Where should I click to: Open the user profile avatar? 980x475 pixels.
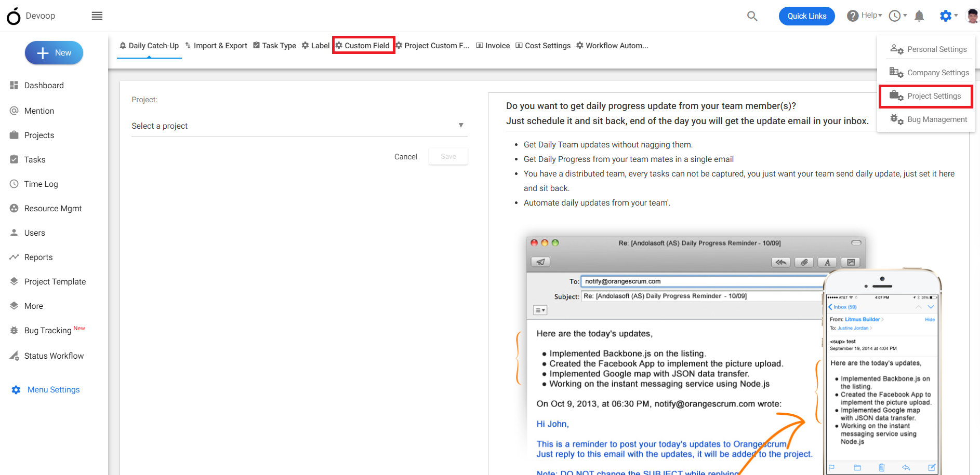972,16
